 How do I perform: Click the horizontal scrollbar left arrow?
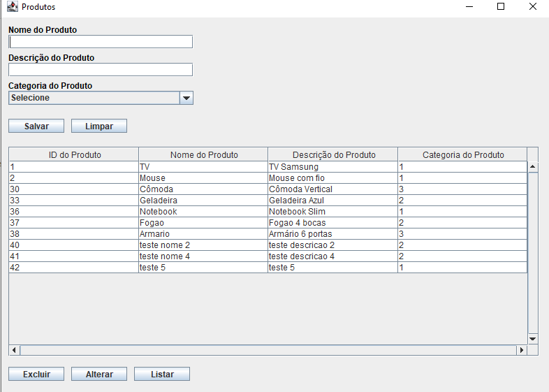tap(15, 350)
